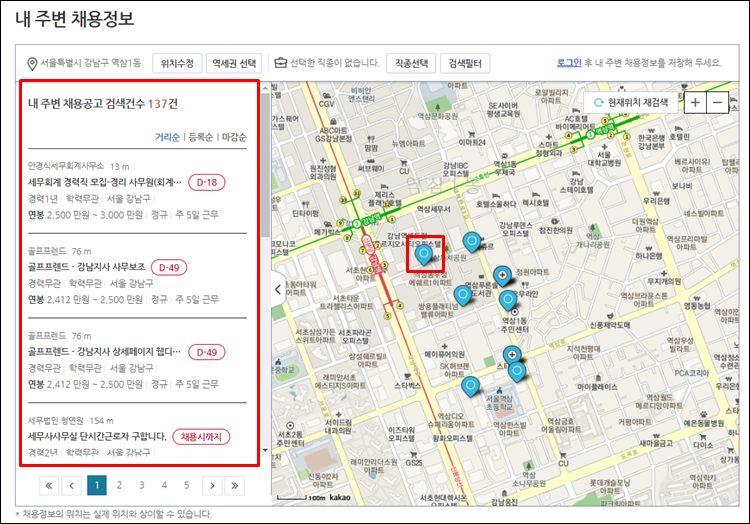Click the 위치수정 button
The width and height of the screenshot is (750, 524).
(x=178, y=63)
